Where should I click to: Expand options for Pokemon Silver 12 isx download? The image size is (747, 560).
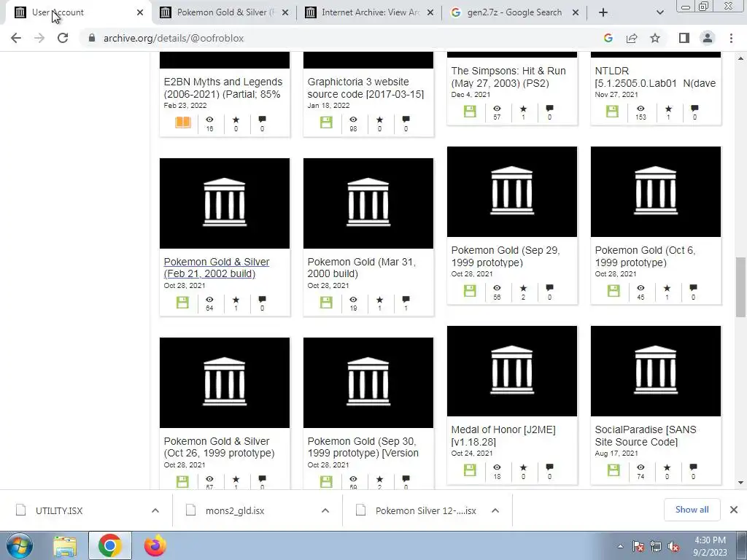pos(495,510)
